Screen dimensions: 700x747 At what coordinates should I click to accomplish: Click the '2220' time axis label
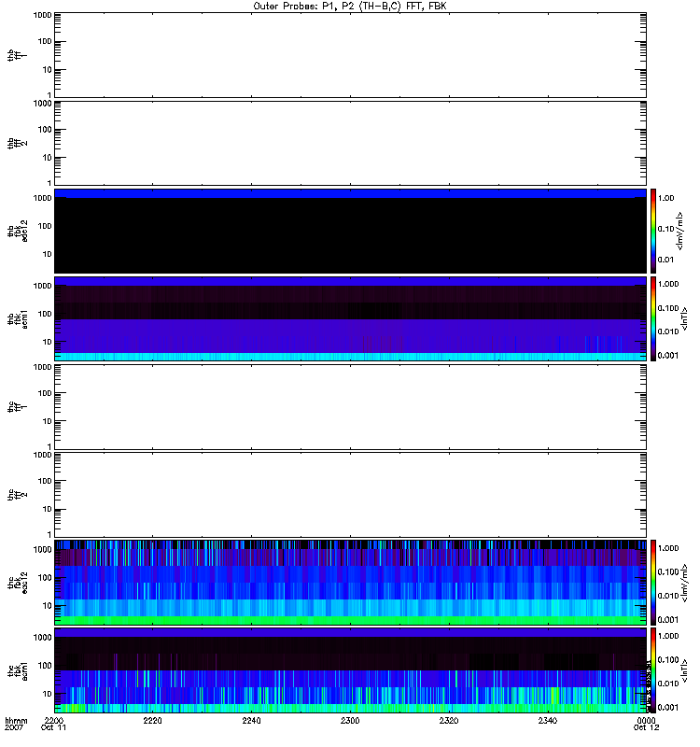pos(152,720)
